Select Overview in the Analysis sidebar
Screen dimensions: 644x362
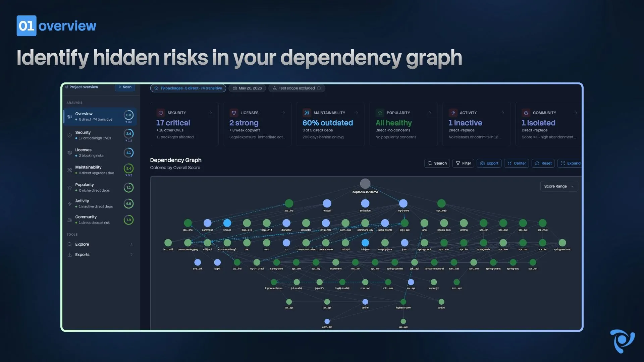(100, 116)
